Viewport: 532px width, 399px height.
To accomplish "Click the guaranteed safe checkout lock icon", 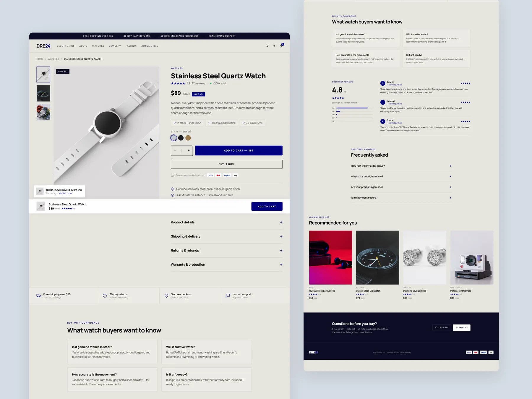I will pos(172,175).
